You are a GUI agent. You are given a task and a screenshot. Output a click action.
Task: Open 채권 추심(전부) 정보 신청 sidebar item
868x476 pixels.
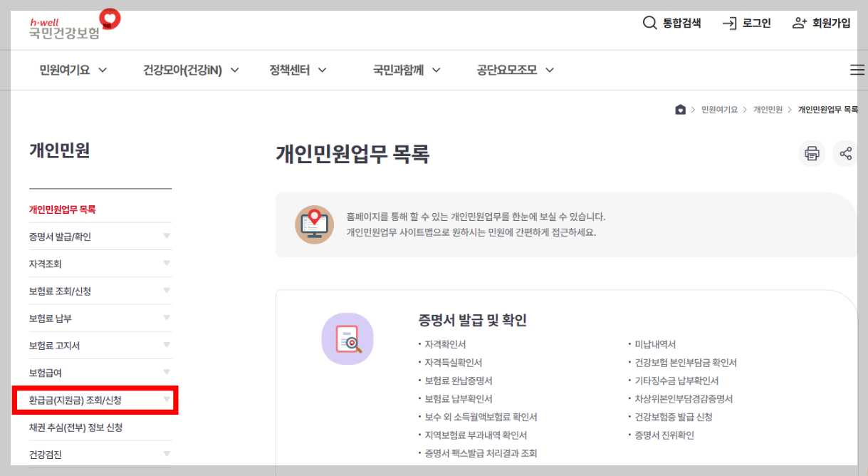(75, 428)
